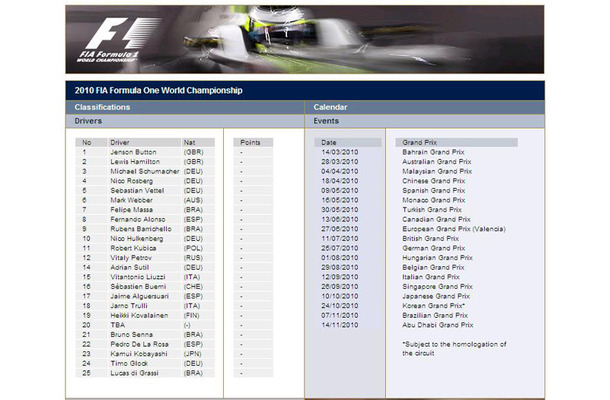Select driver Kamui Kobayashi
The image size is (610, 400).
(x=139, y=354)
